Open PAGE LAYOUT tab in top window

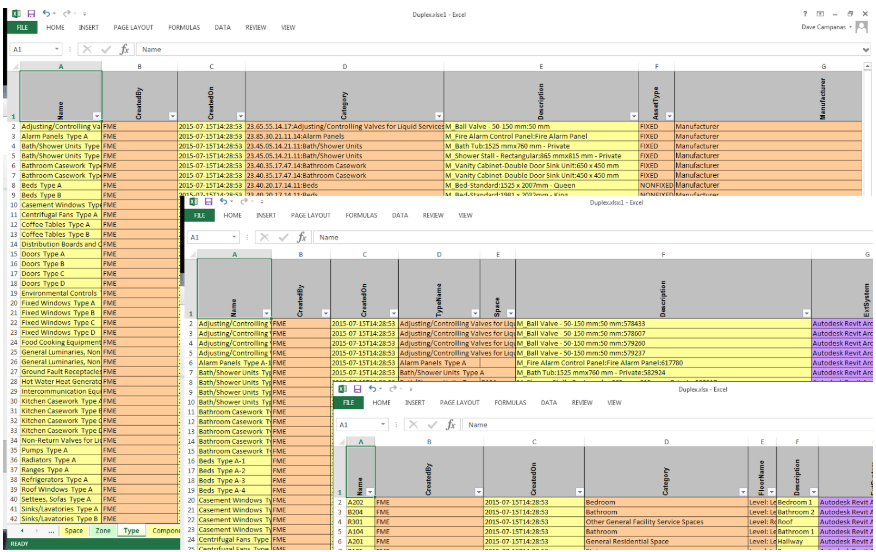134,28
